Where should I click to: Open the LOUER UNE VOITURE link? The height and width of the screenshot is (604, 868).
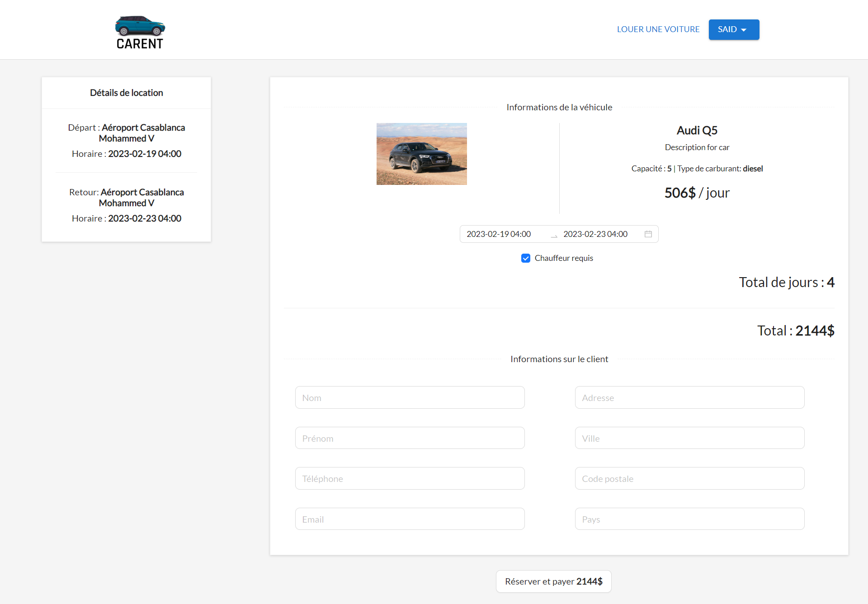coord(658,29)
